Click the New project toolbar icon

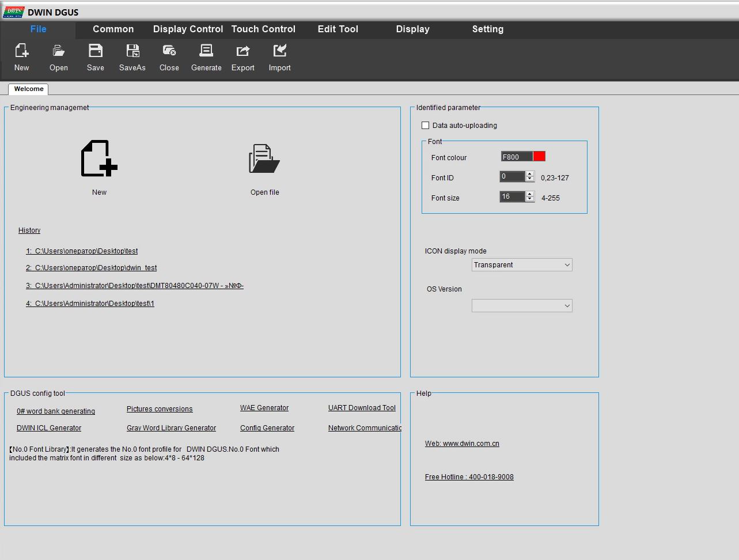coord(22,51)
